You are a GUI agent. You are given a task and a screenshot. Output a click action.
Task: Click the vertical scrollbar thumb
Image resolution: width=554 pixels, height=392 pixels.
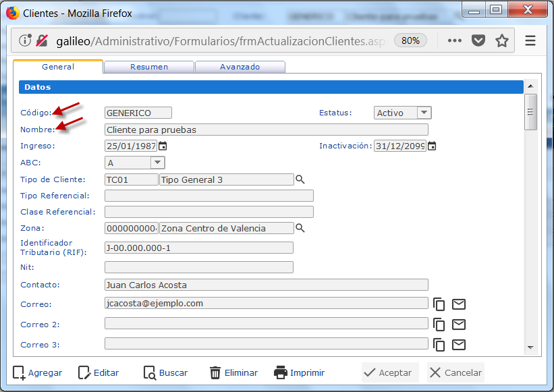click(530, 112)
